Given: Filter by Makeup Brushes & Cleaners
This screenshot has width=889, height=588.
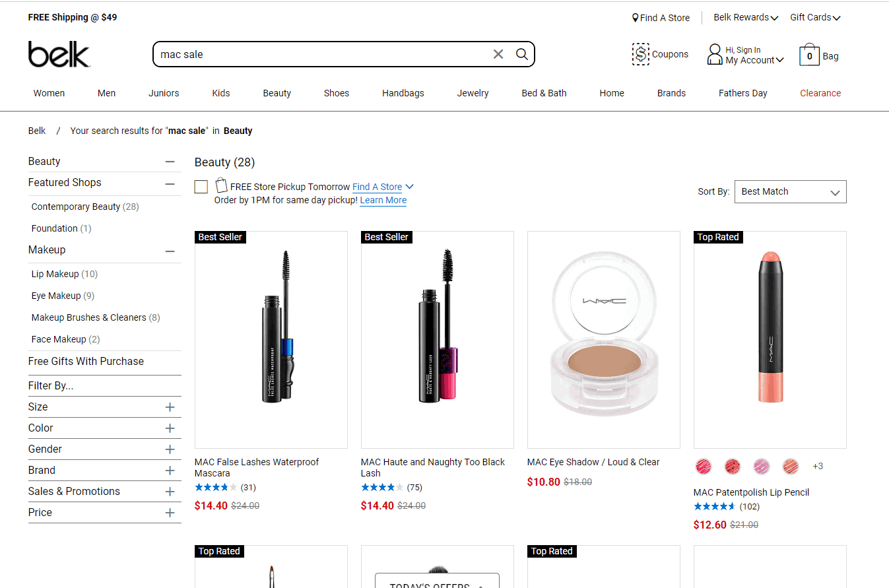Looking at the screenshot, I should pyautogui.click(x=96, y=317).
